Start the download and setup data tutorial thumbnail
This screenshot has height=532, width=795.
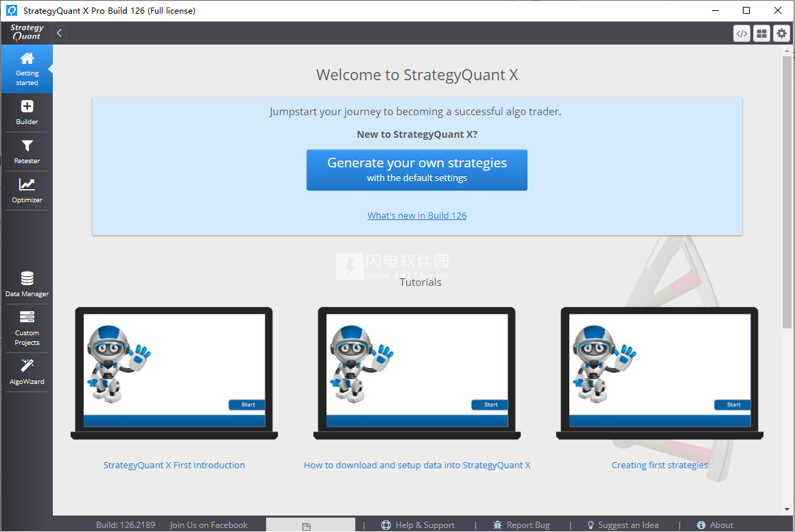click(x=417, y=373)
